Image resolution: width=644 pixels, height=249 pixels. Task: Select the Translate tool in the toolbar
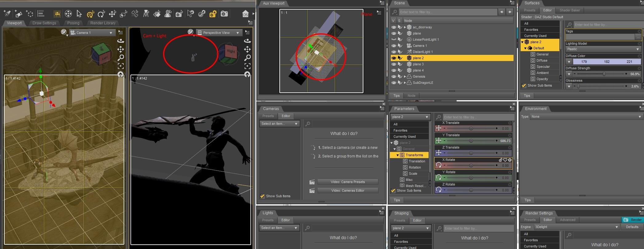(x=112, y=14)
